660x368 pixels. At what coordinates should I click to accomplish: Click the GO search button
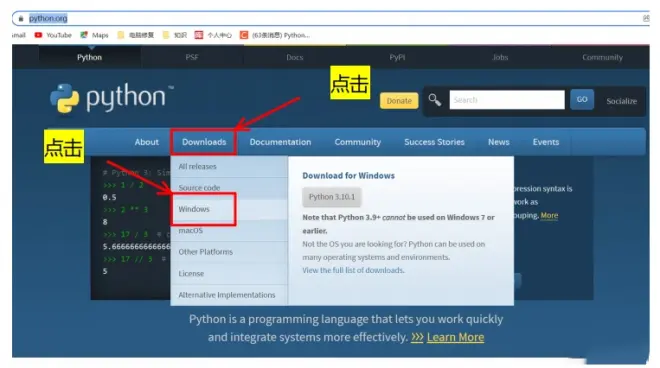582,99
